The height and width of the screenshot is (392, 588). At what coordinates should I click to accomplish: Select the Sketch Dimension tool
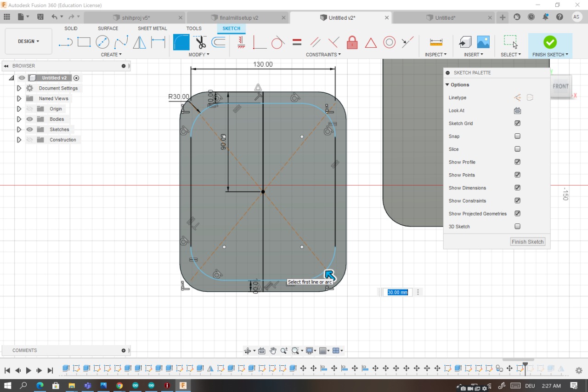tap(158, 42)
